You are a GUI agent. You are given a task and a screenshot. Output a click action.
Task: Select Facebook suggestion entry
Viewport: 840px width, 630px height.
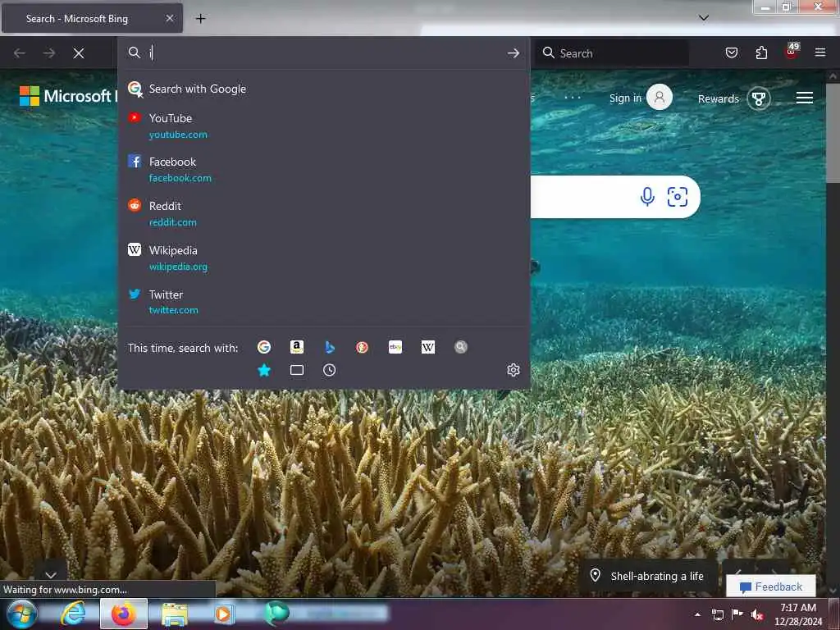323,169
